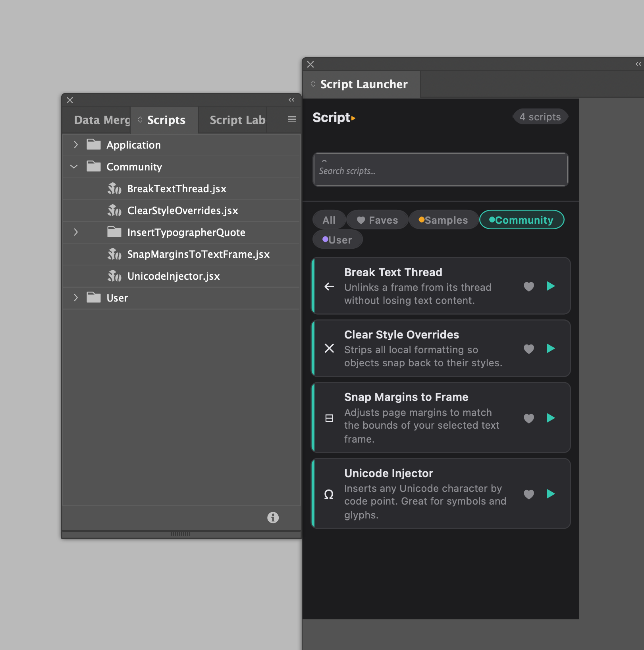Cycle the Scripts tab collapse arrows

140,120
